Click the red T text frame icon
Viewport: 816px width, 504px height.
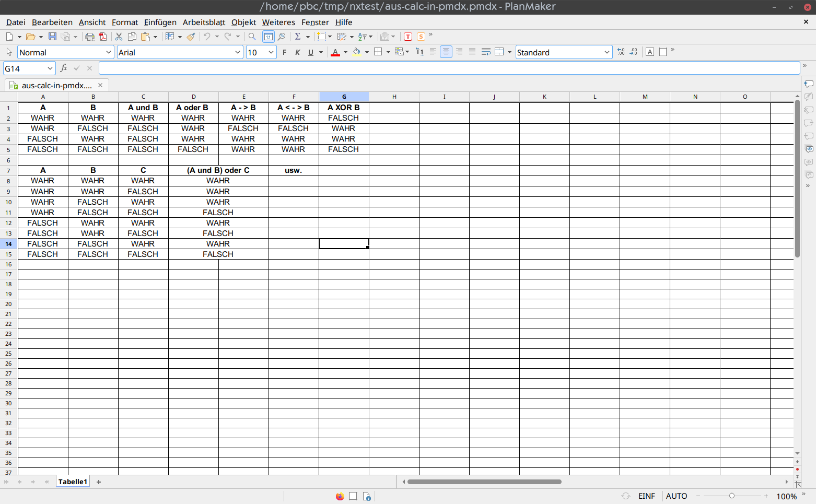408,37
